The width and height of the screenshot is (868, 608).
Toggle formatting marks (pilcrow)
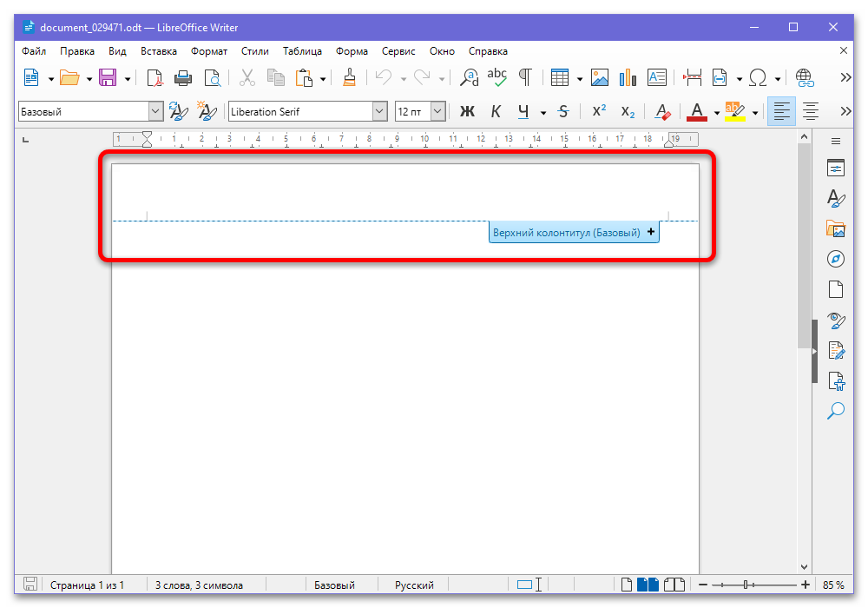coord(525,78)
